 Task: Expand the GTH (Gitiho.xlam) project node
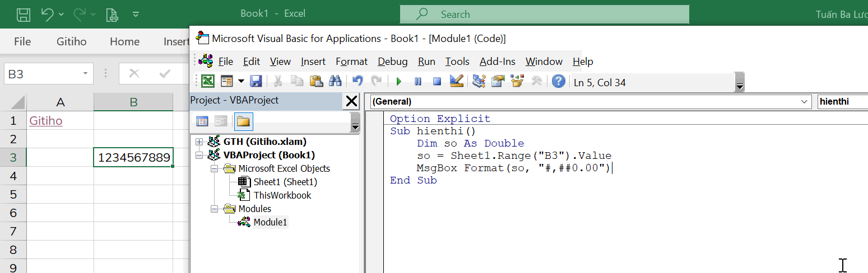point(199,142)
